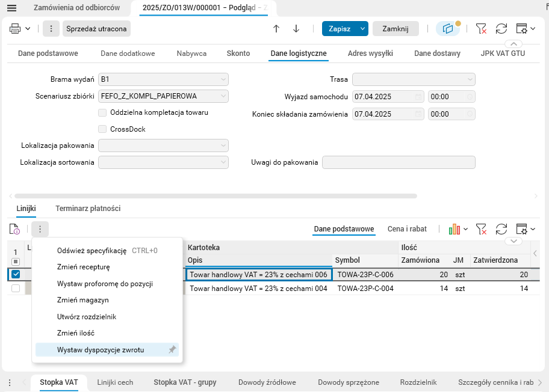This screenshot has width=549, height=392.
Task: Choose Zmień recepturę menu entry
Action: (x=107, y=267)
